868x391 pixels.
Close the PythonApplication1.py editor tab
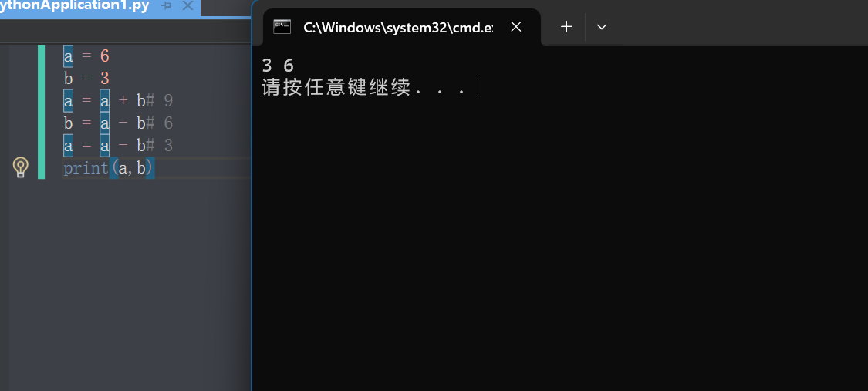click(x=187, y=6)
